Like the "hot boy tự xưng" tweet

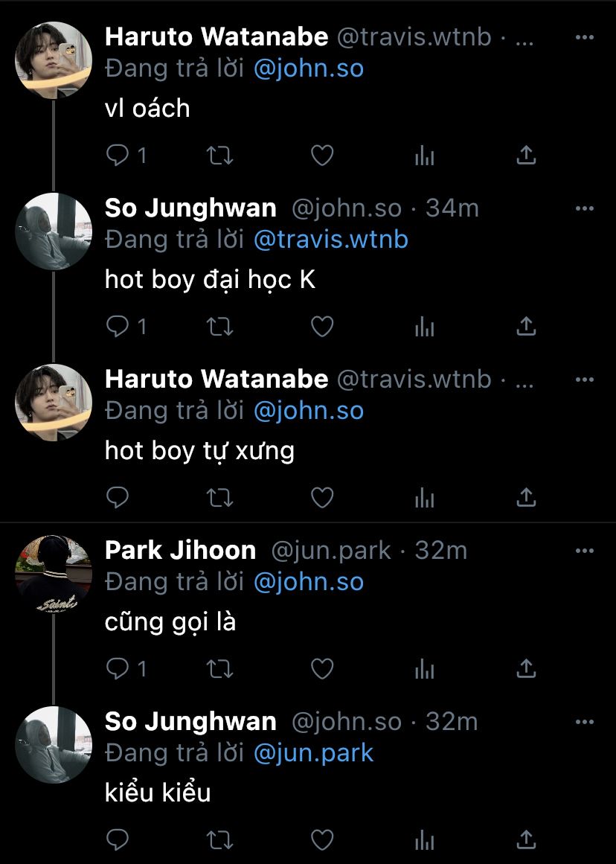point(321,497)
